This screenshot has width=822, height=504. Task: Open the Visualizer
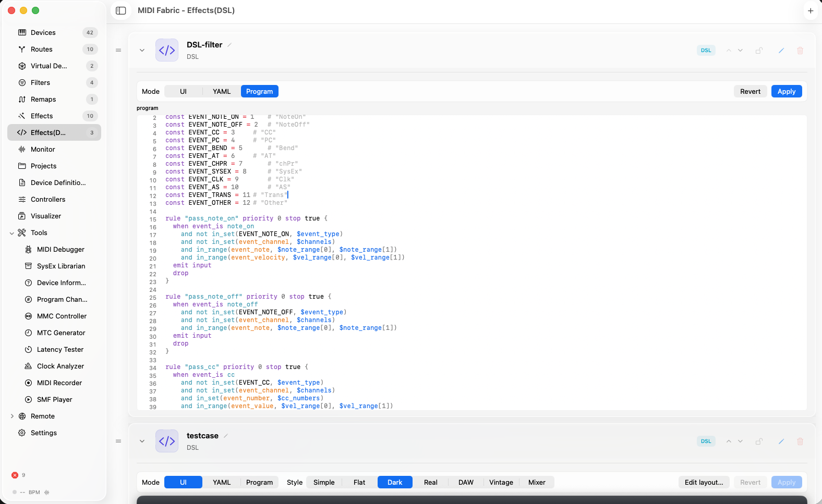pyautogui.click(x=54, y=216)
